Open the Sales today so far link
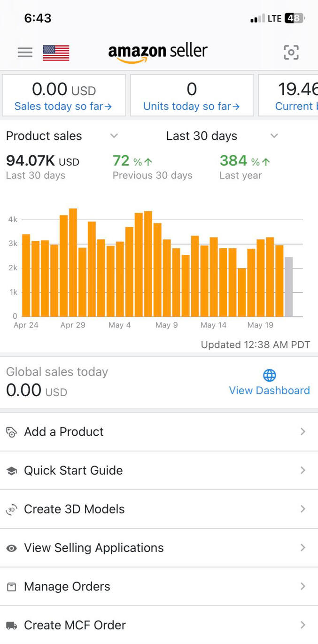The image size is (318, 644). (x=63, y=107)
